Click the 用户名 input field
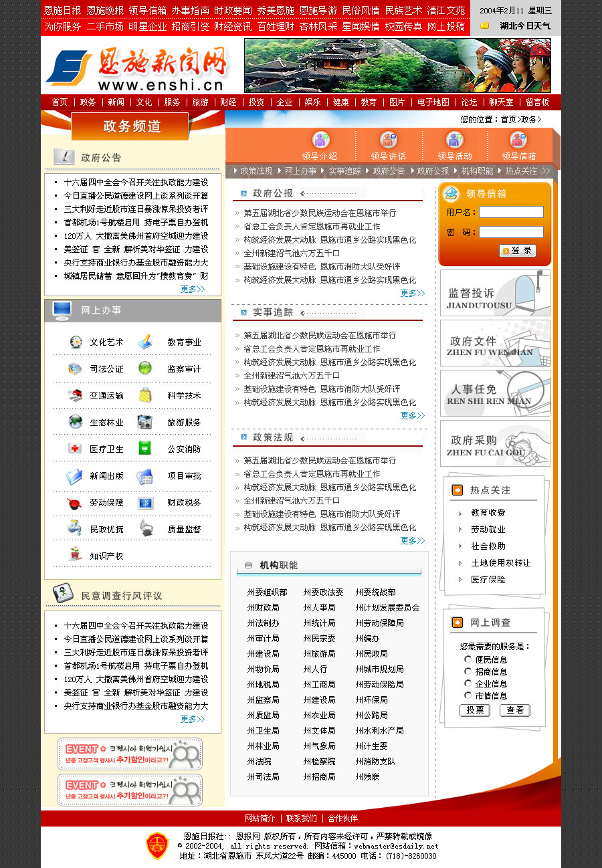The image size is (602, 868). coord(511,212)
